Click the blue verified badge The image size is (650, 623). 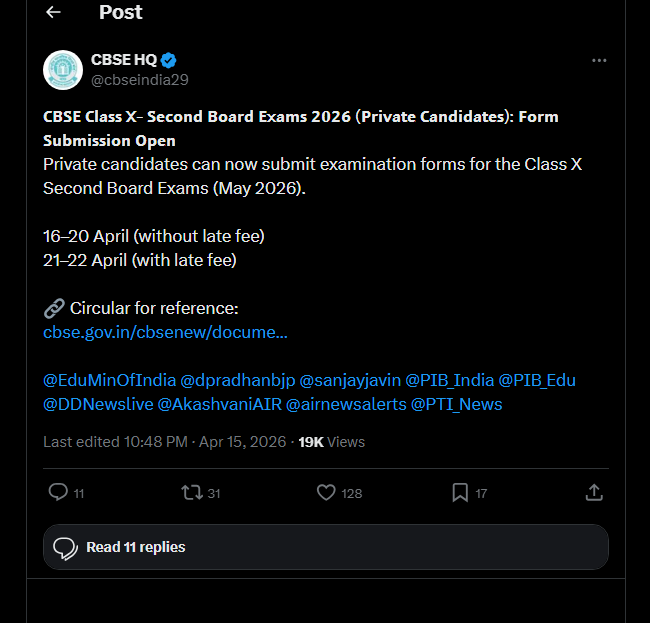[x=170, y=60]
